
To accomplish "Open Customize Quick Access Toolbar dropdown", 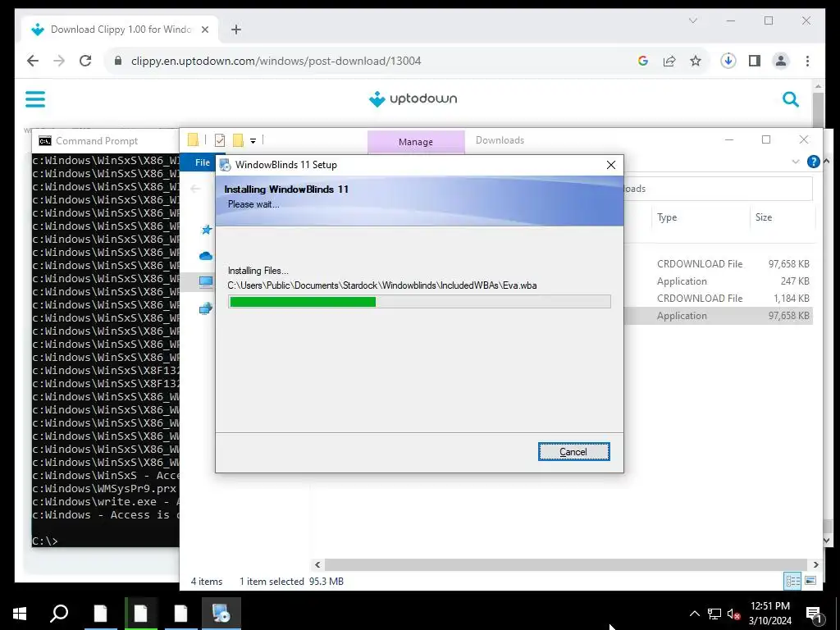I will [253, 141].
